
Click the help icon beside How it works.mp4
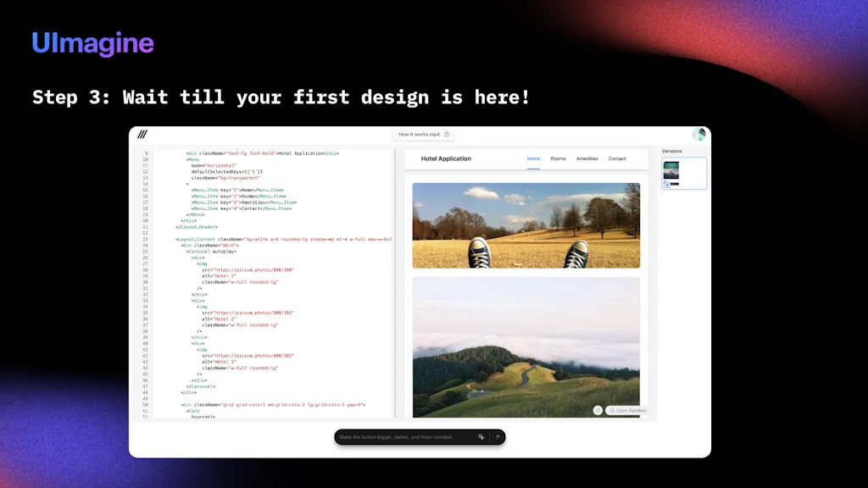(447, 134)
